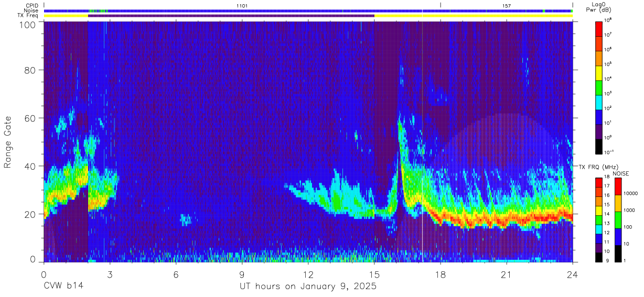Screen dimensions: 644x297
Task: Click the 'TX FRQ (MHz)' legend title
Action: (x=598, y=167)
